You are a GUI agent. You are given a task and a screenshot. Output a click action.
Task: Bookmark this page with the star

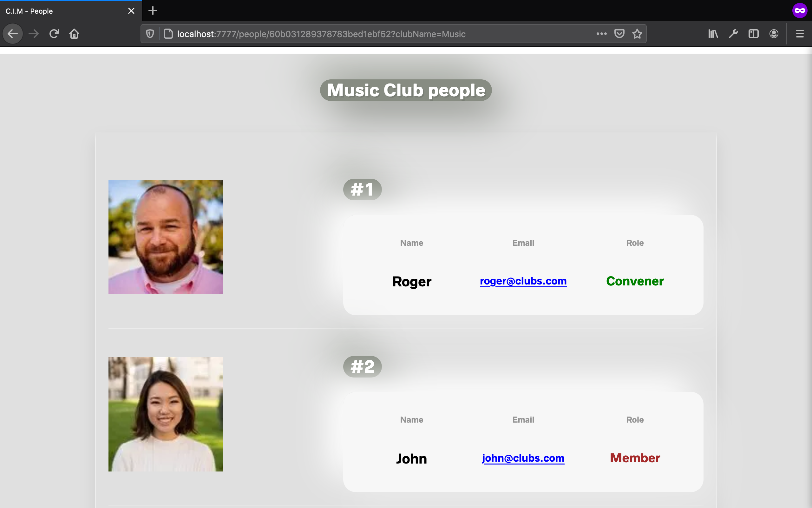[637, 34]
